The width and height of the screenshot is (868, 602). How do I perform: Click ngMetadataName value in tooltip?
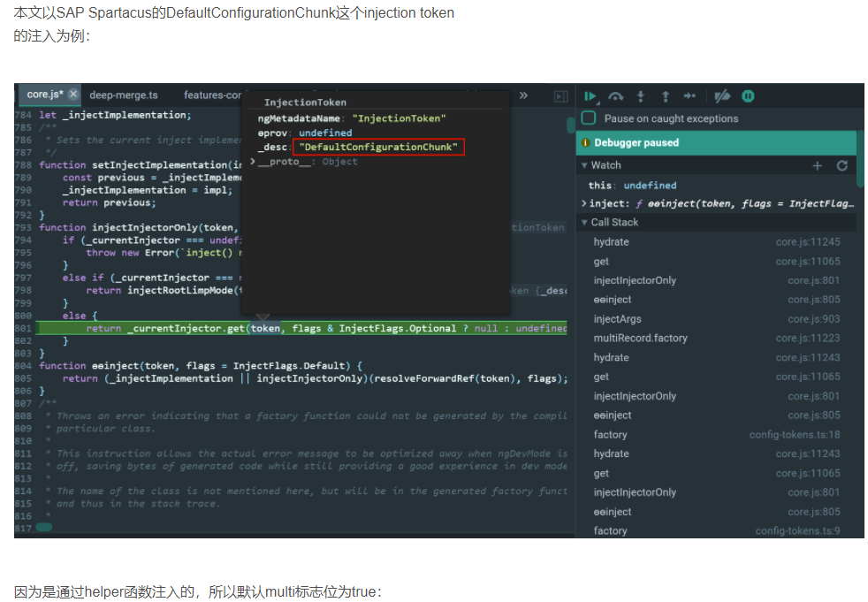coord(400,118)
